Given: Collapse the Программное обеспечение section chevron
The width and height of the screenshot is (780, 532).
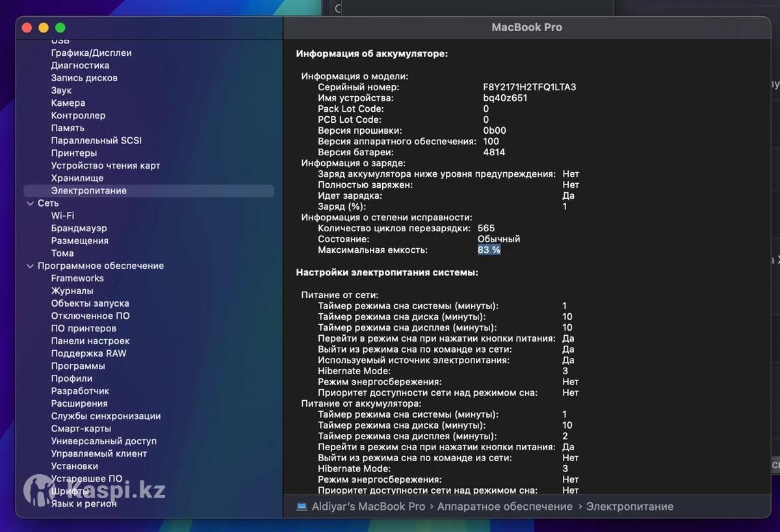Looking at the screenshot, I should [30, 266].
